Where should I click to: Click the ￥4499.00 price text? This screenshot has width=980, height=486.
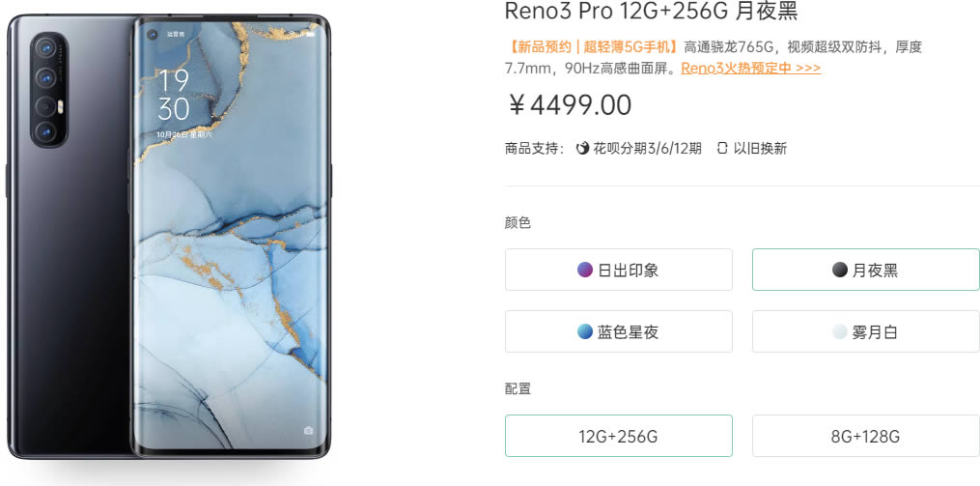point(570,105)
